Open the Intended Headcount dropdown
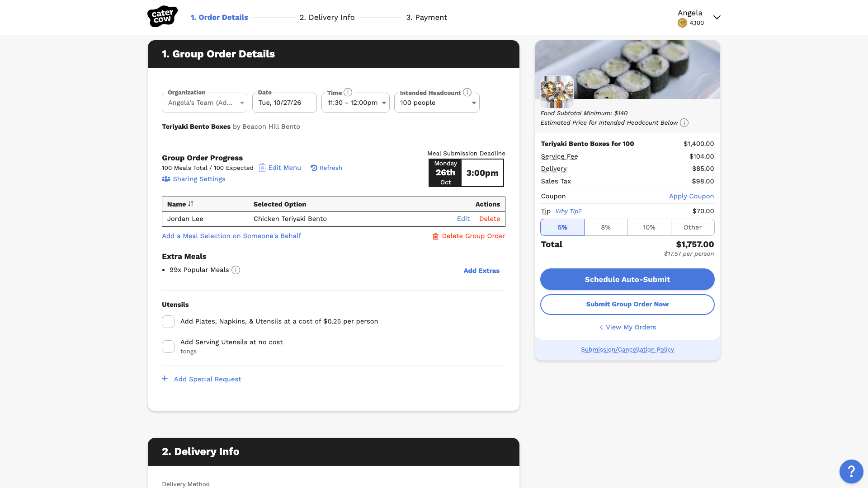Viewport: 868px width, 488px height. pos(437,103)
